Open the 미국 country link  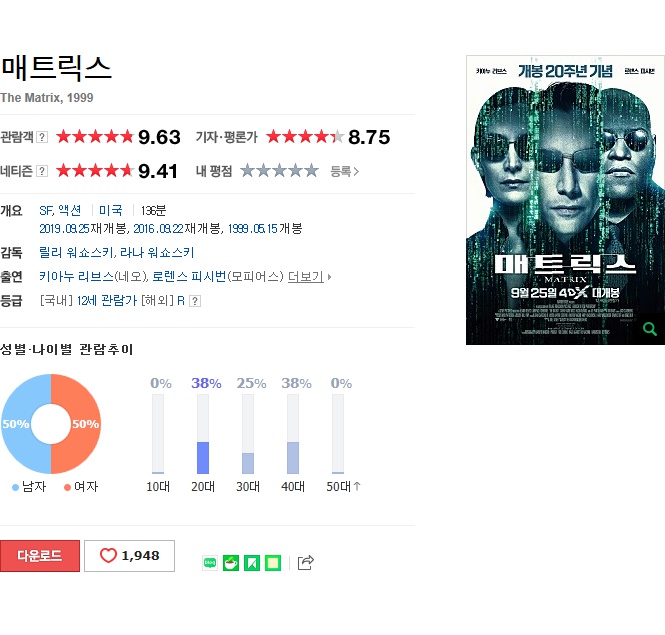[110, 210]
